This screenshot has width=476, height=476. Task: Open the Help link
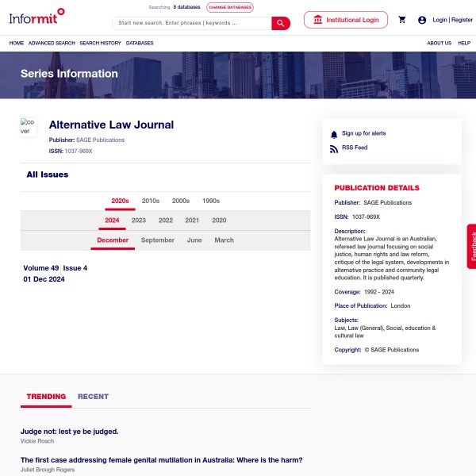tap(464, 43)
